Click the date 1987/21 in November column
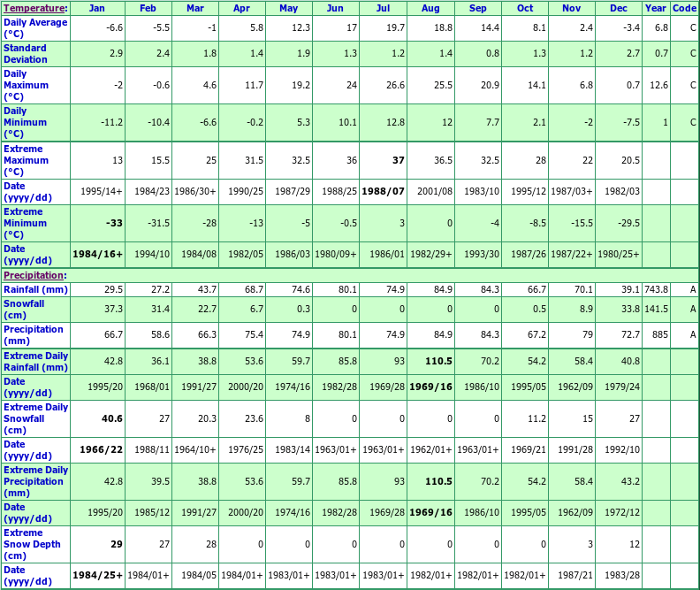This screenshot has width=700, height=590. coord(575,575)
